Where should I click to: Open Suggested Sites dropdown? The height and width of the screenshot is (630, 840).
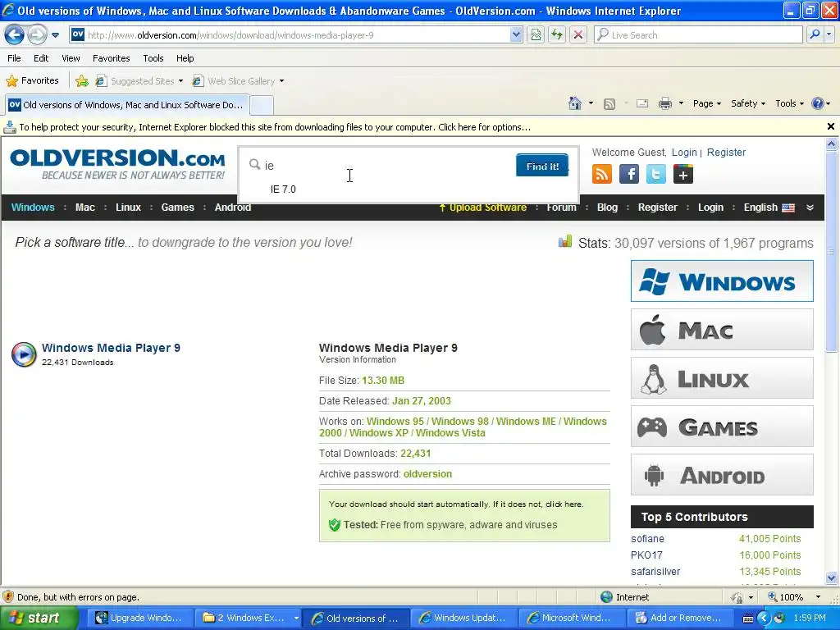139,81
